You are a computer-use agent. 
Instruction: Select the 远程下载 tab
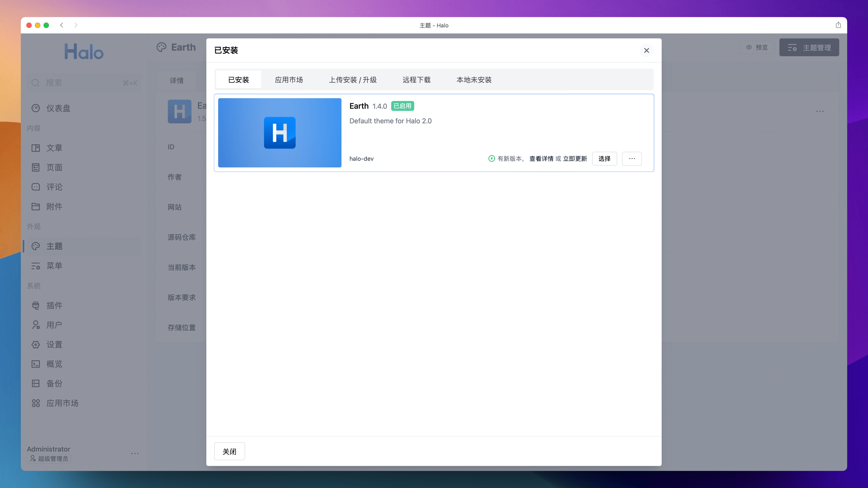tap(416, 80)
